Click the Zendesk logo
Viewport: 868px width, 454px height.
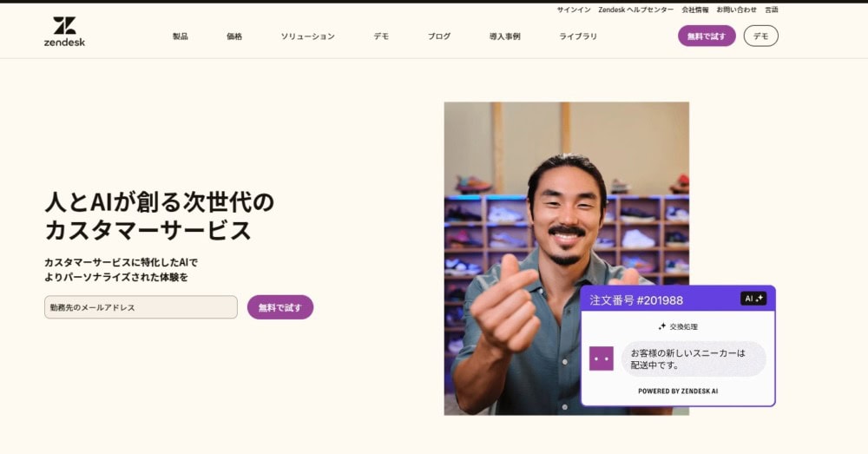coord(64,31)
